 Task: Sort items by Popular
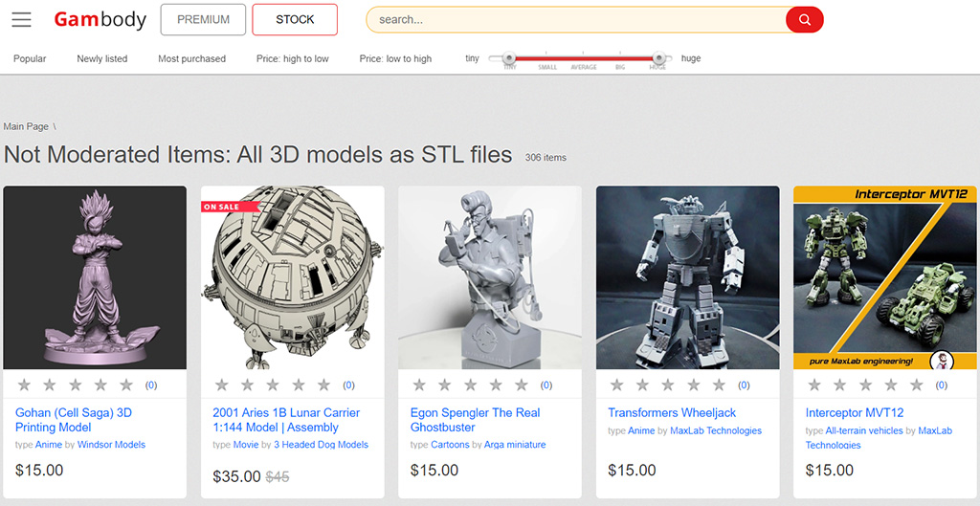[x=30, y=58]
